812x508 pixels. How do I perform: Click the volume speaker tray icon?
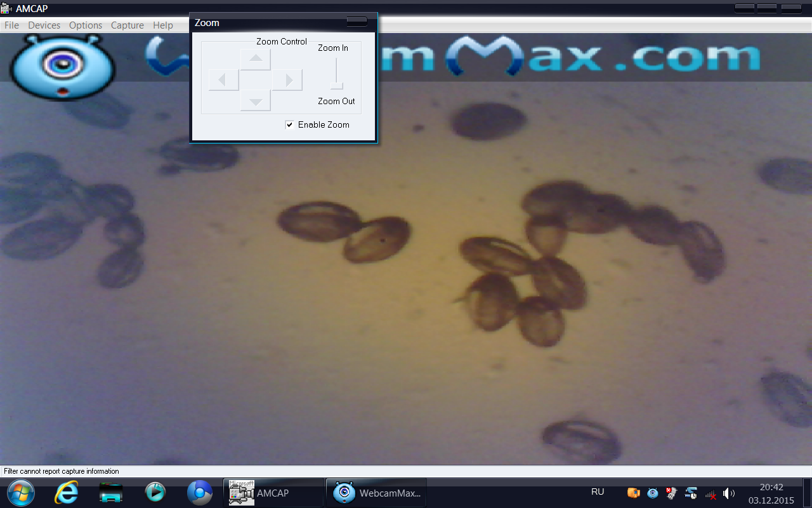[729, 493]
